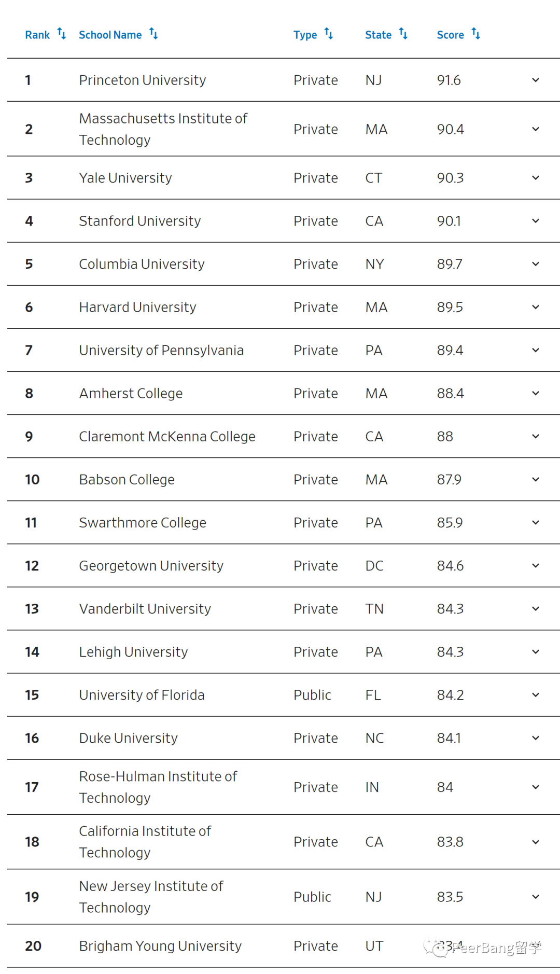Expand Stanford University row chevron
The image size is (560, 974).
(x=536, y=220)
